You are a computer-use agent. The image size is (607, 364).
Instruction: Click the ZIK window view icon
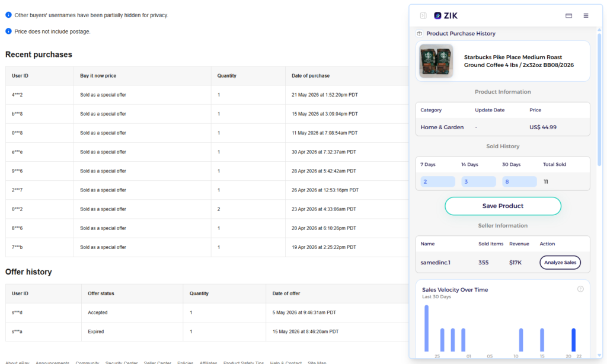click(x=568, y=15)
